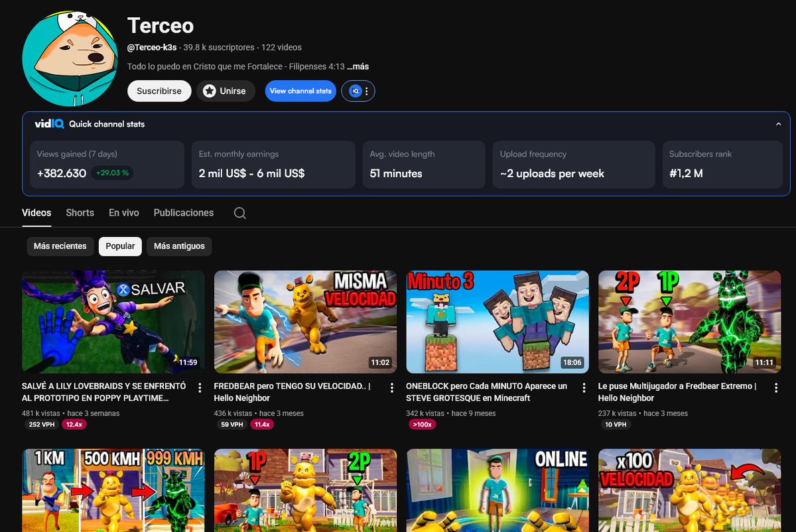This screenshot has width=796, height=532.
Task: Click the vidIQ icon button next to View channel stats
Action: pos(358,91)
